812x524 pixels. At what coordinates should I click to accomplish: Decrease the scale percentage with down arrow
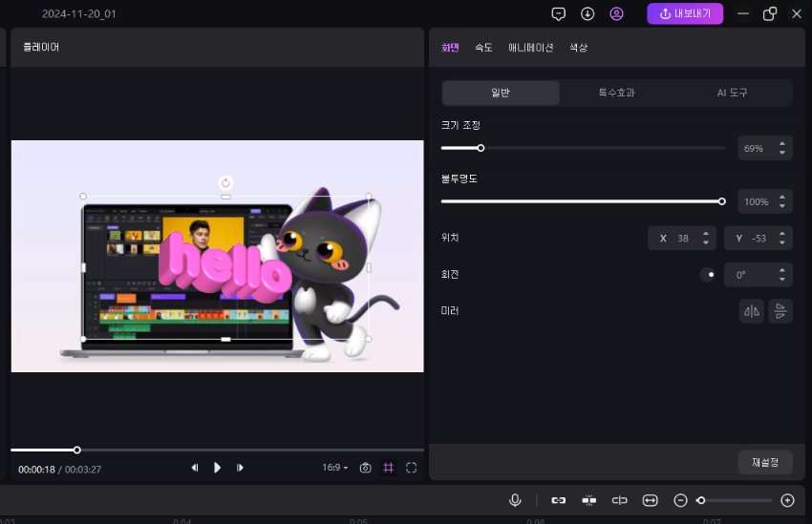[x=782, y=153]
